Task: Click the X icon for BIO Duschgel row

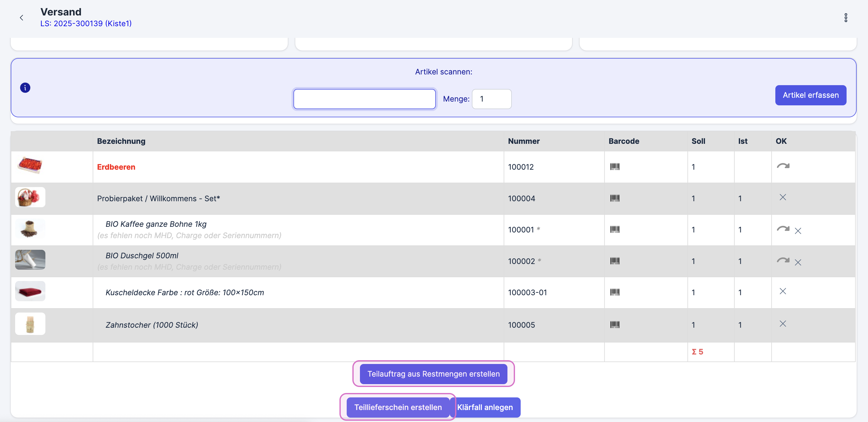Action: click(x=798, y=262)
